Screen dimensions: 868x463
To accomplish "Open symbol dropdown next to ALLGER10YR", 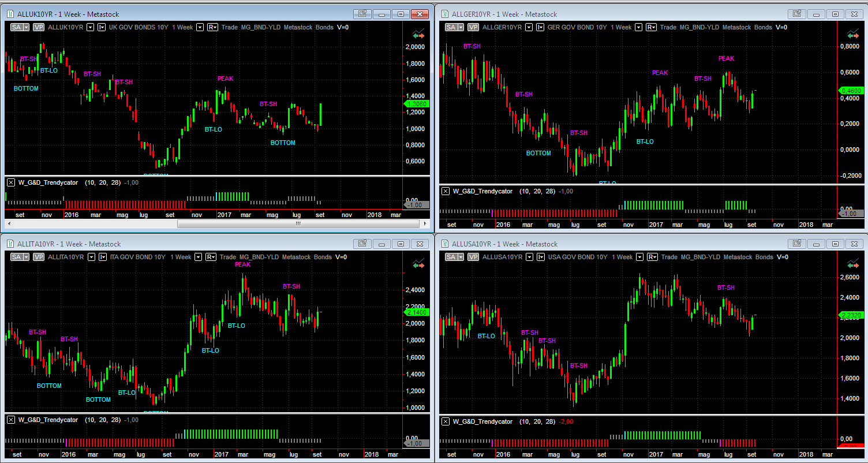I will point(528,27).
